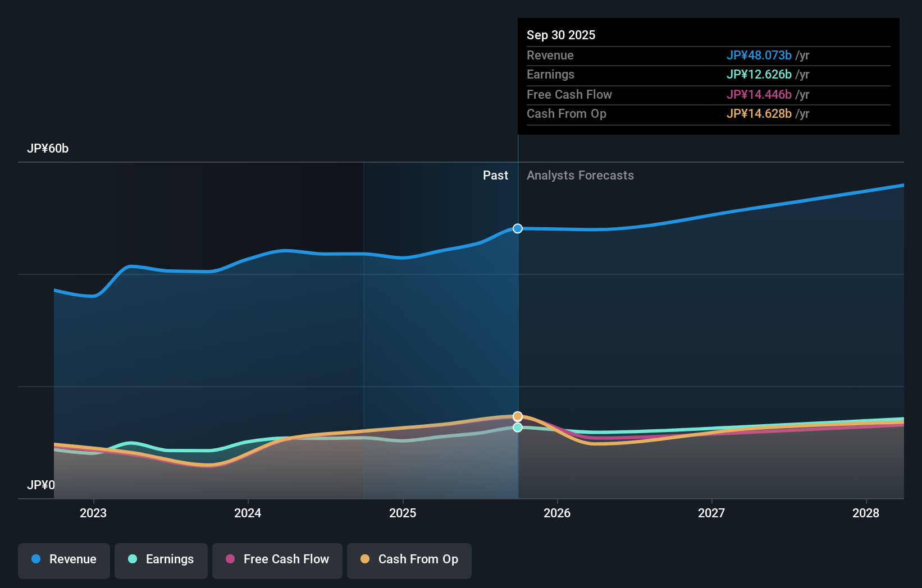Click the Sep 30 2025 tooltip header
The height and width of the screenshot is (588, 922).
561,35
